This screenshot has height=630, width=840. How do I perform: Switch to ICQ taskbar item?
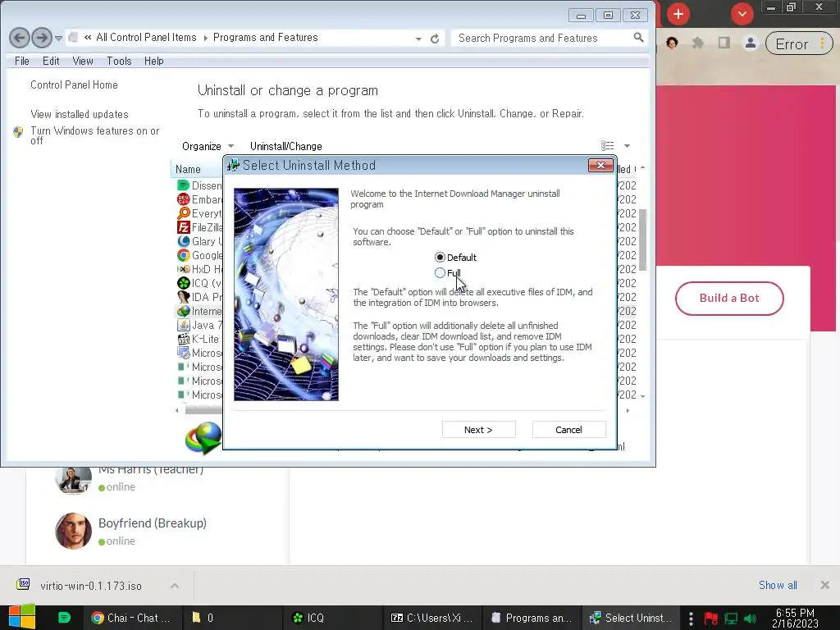coord(332,618)
